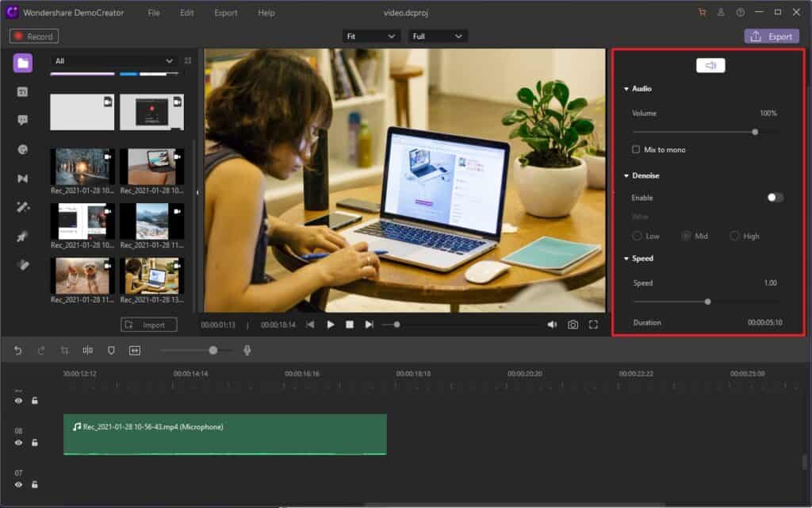This screenshot has width=812, height=508.
Task: Open the Export menu in menu bar
Action: (225, 13)
